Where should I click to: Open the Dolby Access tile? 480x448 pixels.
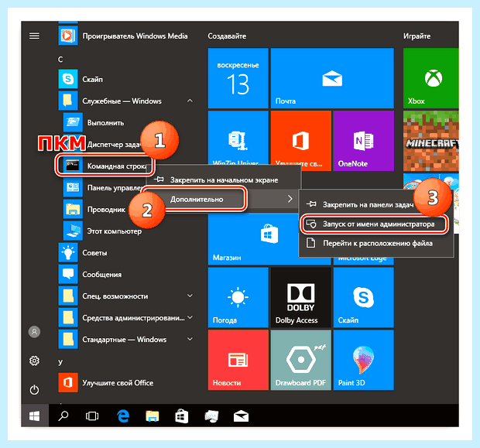[301, 297]
